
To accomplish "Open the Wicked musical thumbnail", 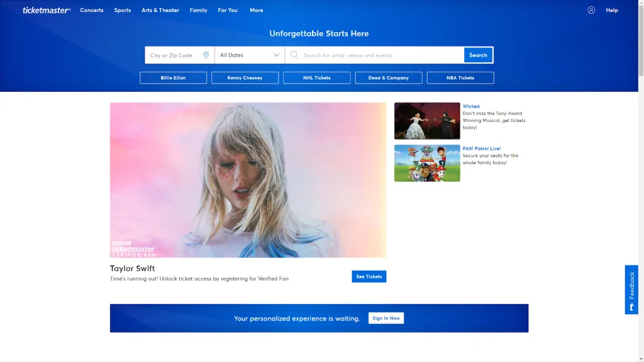I will coord(427,121).
